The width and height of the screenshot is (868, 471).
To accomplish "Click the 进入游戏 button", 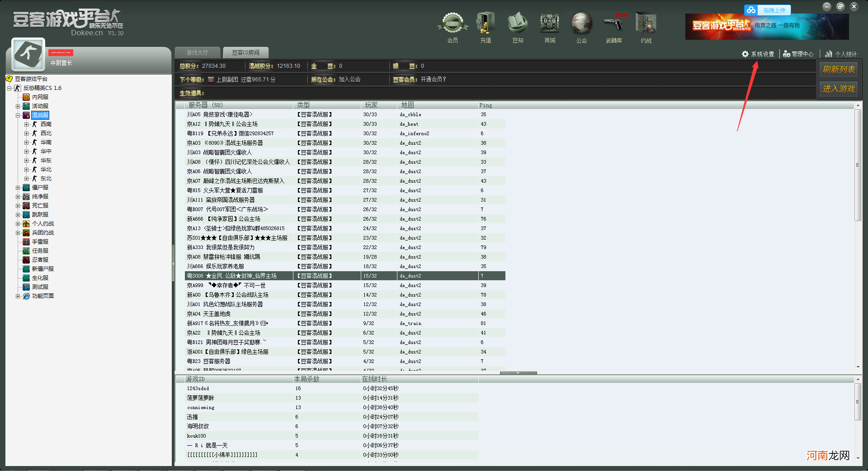I will [839, 89].
